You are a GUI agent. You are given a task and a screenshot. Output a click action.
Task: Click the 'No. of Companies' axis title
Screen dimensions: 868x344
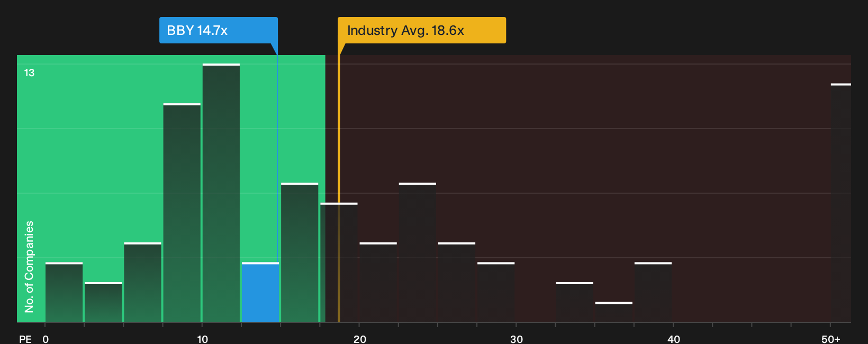[x=29, y=267]
